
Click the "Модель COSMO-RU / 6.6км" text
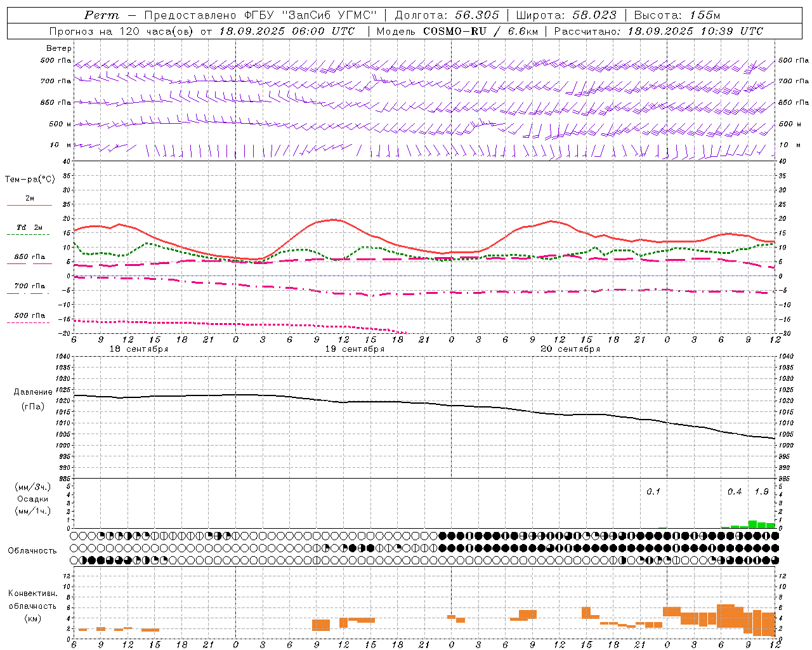click(457, 31)
